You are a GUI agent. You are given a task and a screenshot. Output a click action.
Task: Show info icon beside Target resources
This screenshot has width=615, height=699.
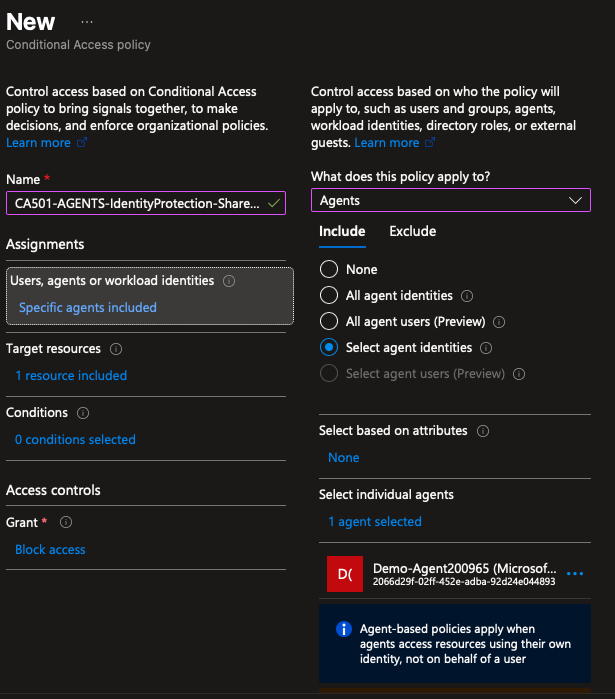116,349
